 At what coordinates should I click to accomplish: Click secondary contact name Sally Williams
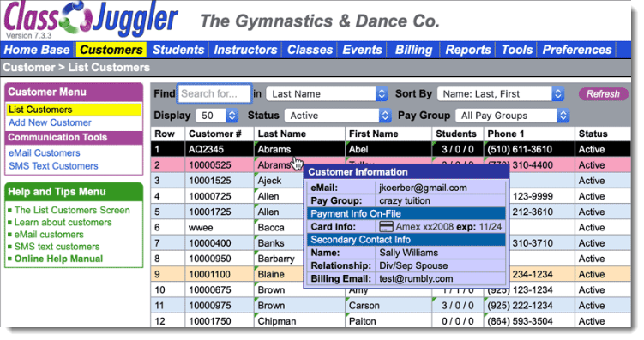click(x=408, y=253)
